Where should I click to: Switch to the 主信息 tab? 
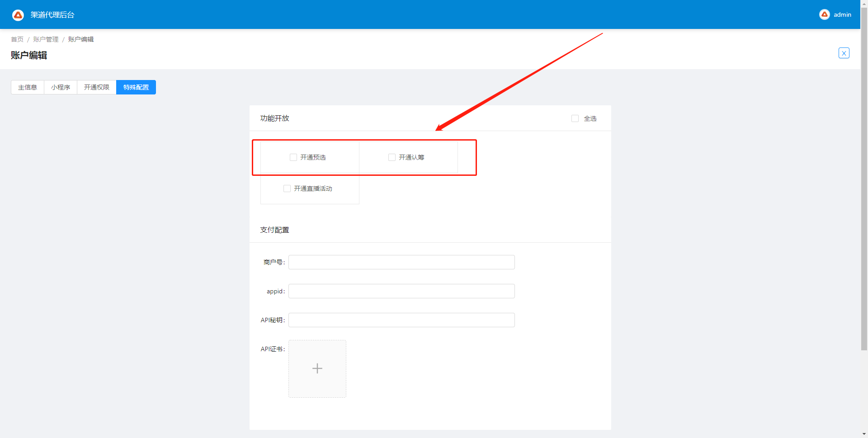28,87
